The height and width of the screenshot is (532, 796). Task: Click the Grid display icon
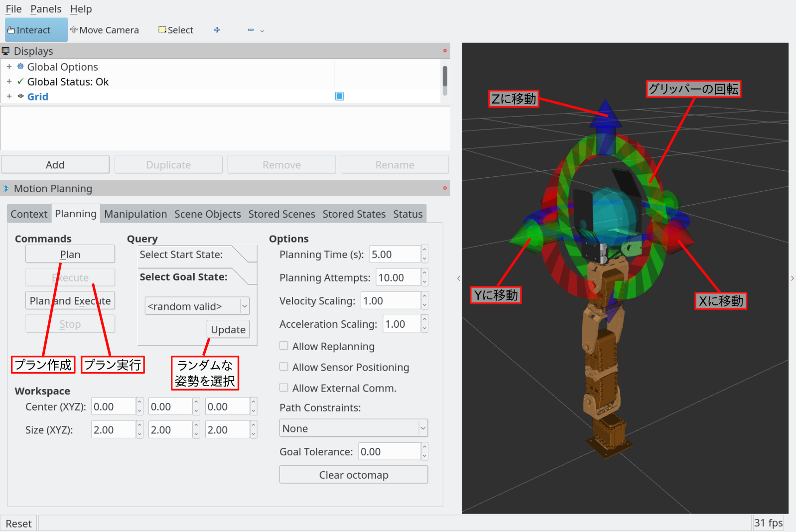[20, 96]
